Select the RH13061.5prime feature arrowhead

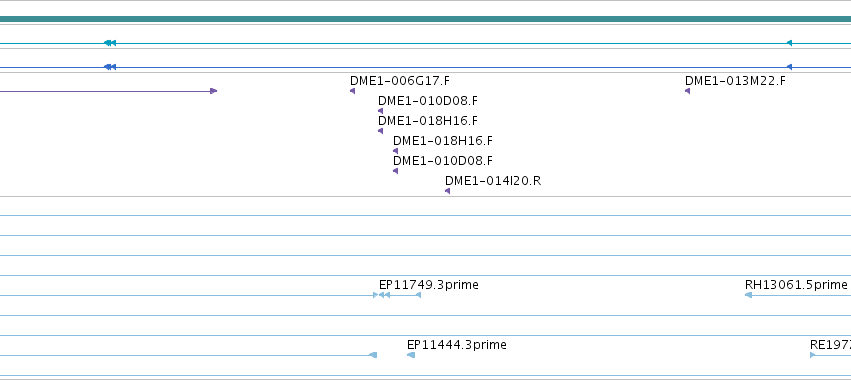pos(748,295)
